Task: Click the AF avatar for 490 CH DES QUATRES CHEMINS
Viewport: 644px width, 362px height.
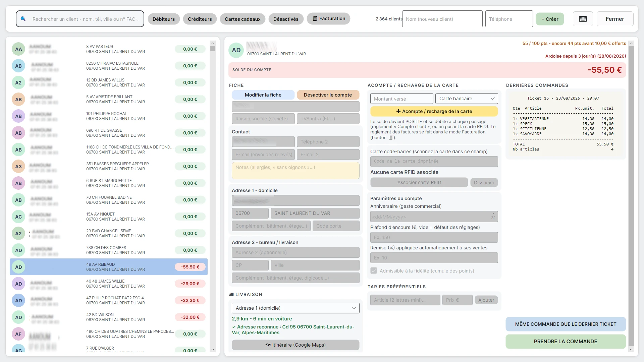Action: coord(18,334)
